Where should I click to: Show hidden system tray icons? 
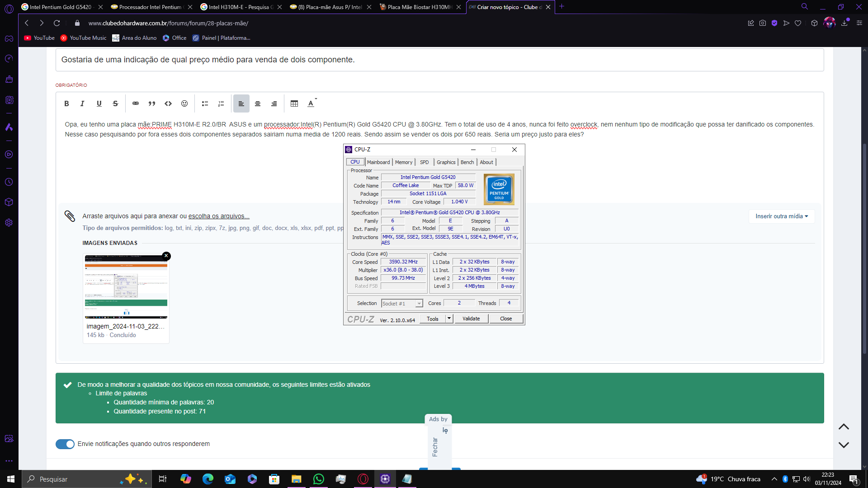pyautogui.click(x=774, y=479)
